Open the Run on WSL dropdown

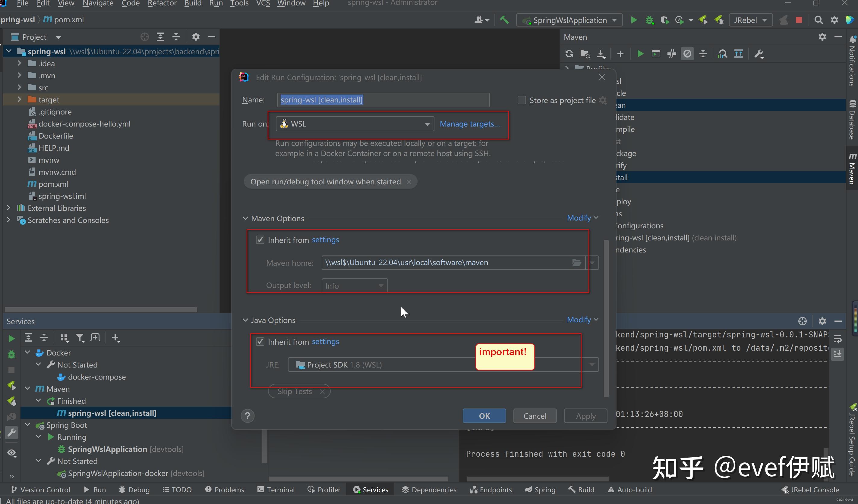click(427, 124)
